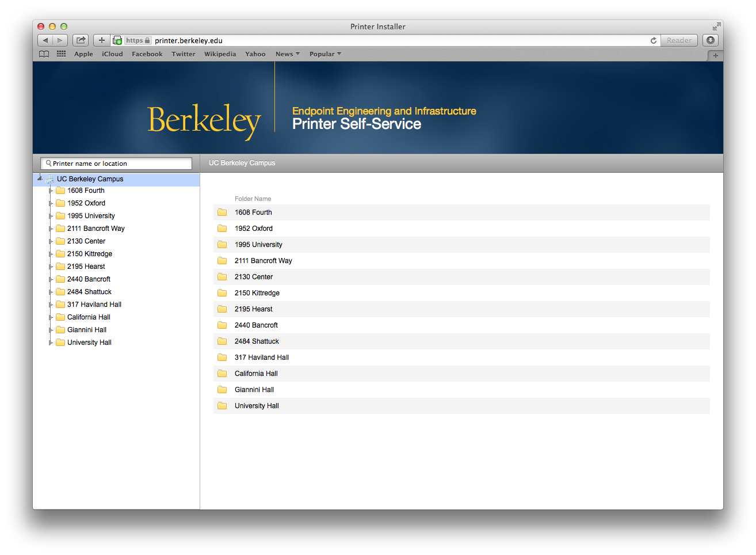Expand the 2111 Bancroft Way tree node
Image resolution: width=756 pixels, height=555 pixels.
[x=51, y=229]
